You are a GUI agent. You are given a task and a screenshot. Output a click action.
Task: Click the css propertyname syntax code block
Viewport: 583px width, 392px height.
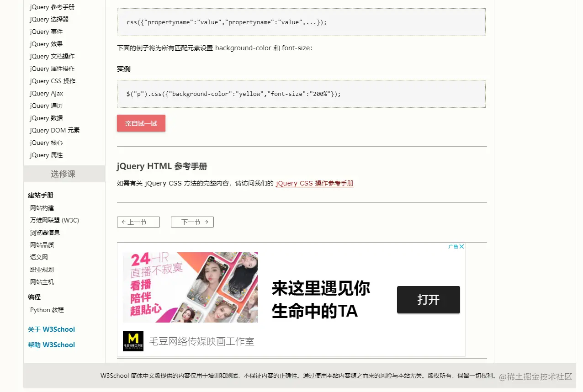(x=301, y=22)
